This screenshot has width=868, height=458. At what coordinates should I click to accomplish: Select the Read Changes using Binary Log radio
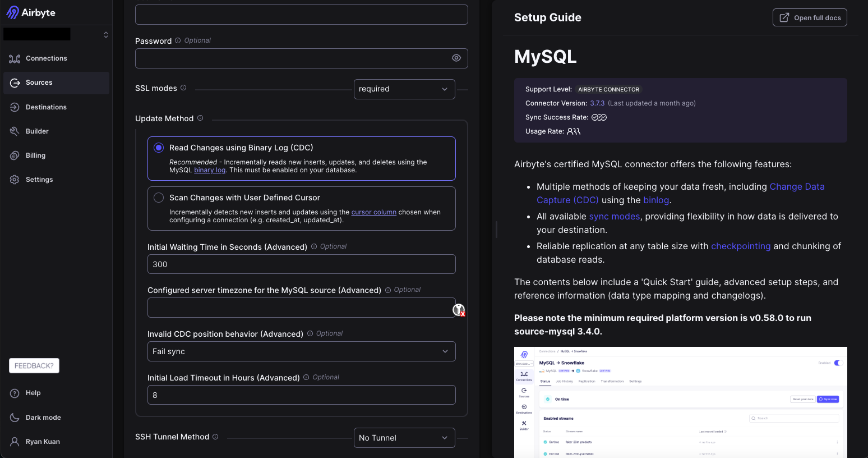(158, 147)
